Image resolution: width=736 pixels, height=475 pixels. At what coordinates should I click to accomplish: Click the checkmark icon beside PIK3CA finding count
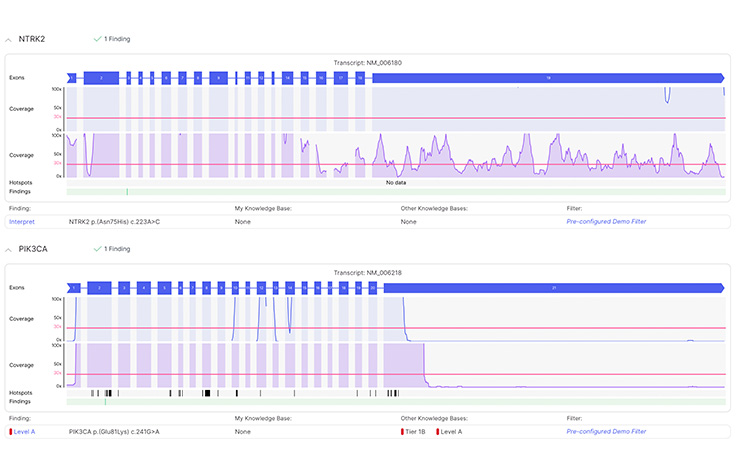pyautogui.click(x=97, y=248)
